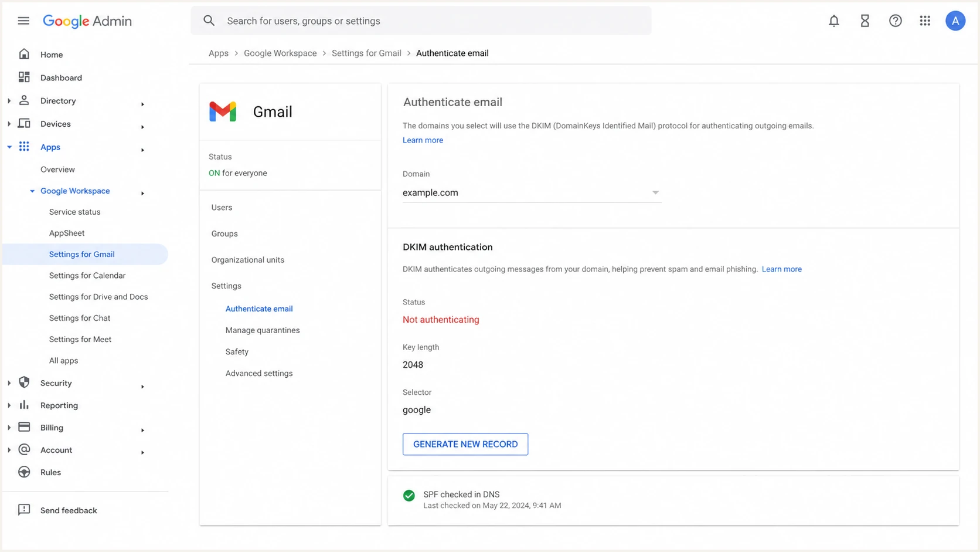The width and height of the screenshot is (980, 552).
Task: Click the key length value 2048
Action: [x=413, y=365]
